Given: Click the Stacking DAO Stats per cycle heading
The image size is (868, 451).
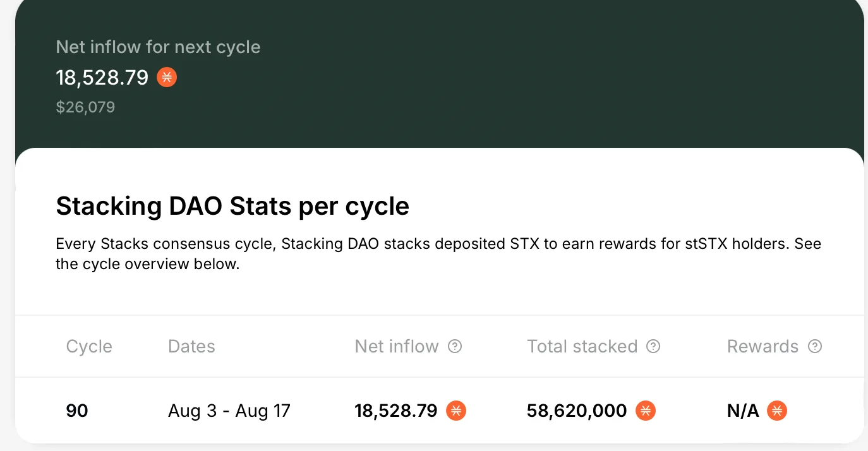Looking at the screenshot, I should (x=232, y=206).
